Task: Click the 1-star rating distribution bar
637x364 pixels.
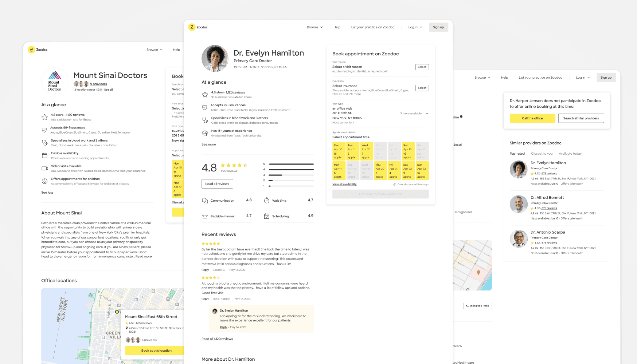Action: pos(291,186)
